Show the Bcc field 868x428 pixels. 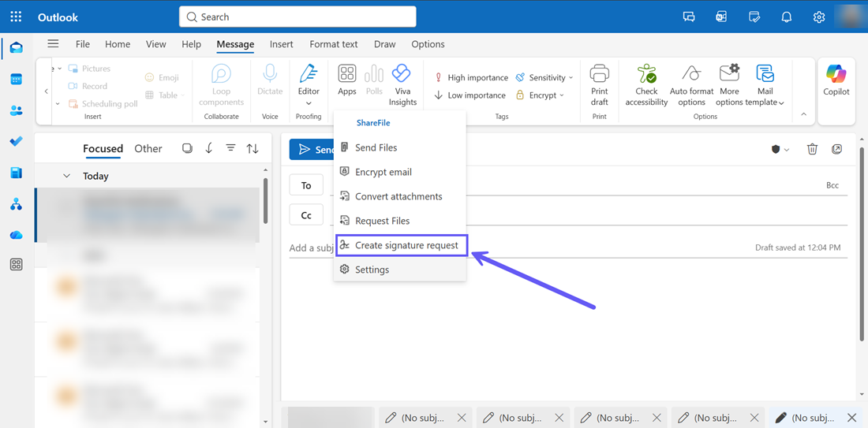coord(832,185)
